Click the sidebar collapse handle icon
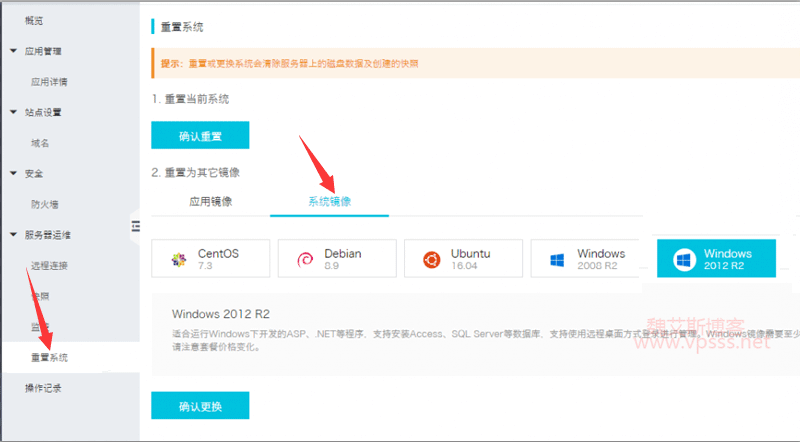Screen dimensions: 800x442 (x=136, y=229)
